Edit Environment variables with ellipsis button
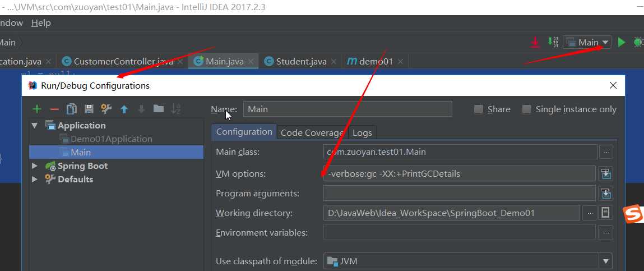This screenshot has width=644, height=271. click(x=606, y=232)
